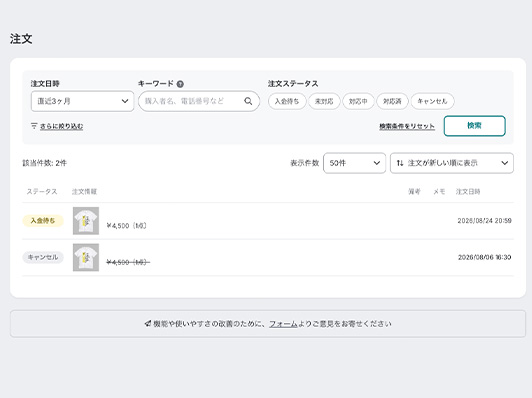Click the 注文 page heading
532x398 pixels.
[x=21, y=39]
